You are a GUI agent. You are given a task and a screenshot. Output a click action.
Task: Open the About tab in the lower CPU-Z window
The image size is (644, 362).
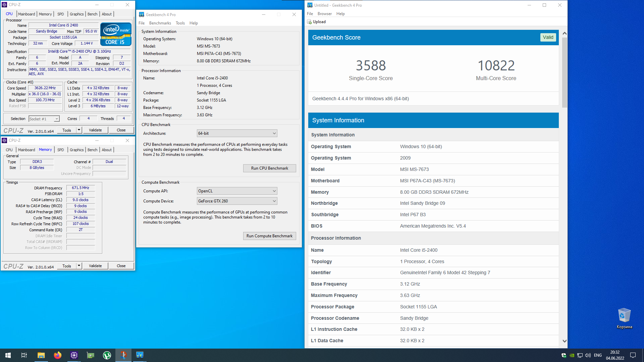click(x=107, y=150)
